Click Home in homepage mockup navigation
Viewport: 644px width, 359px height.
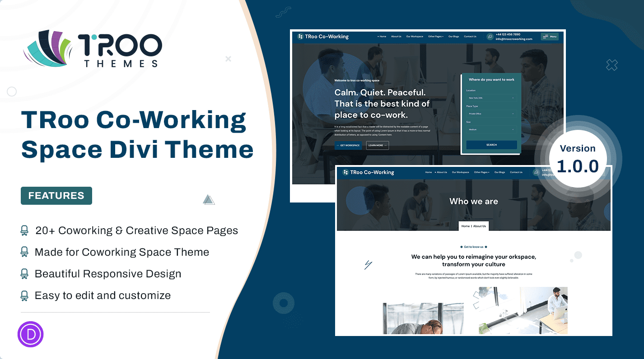coord(382,37)
